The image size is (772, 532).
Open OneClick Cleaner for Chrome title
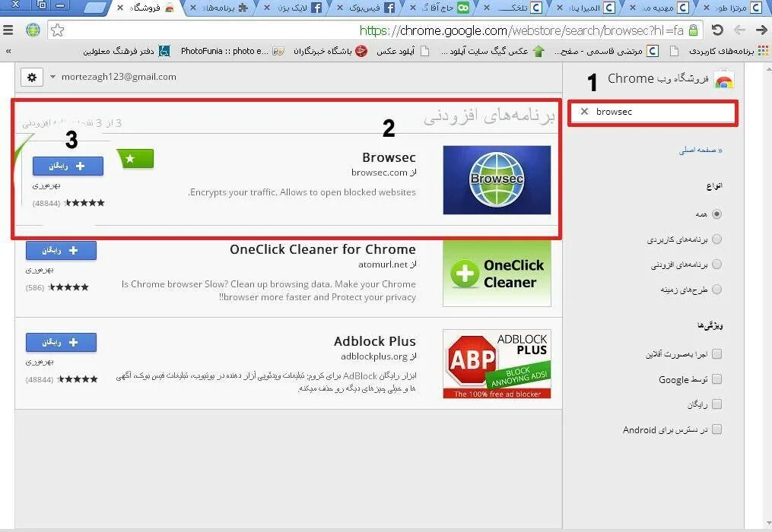pos(322,249)
